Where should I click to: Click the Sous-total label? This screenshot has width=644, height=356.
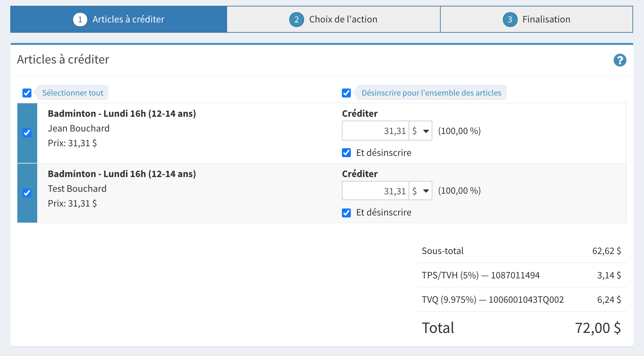443,251
